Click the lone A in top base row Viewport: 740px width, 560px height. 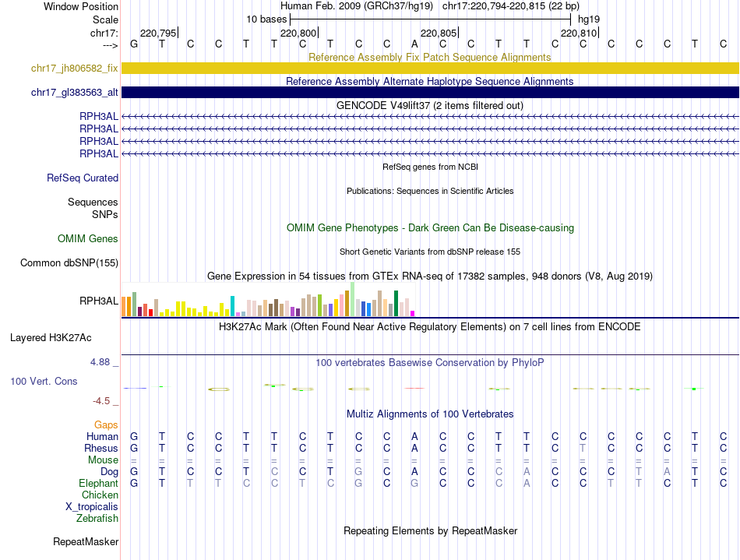(x=414, y=44)
